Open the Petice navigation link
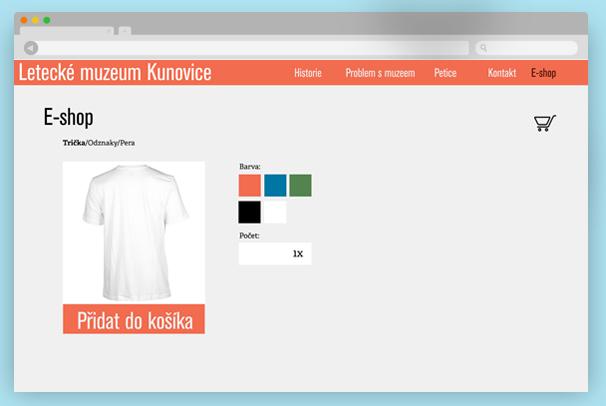This screenshot has height=406, width=606. [x=445, y=73]
